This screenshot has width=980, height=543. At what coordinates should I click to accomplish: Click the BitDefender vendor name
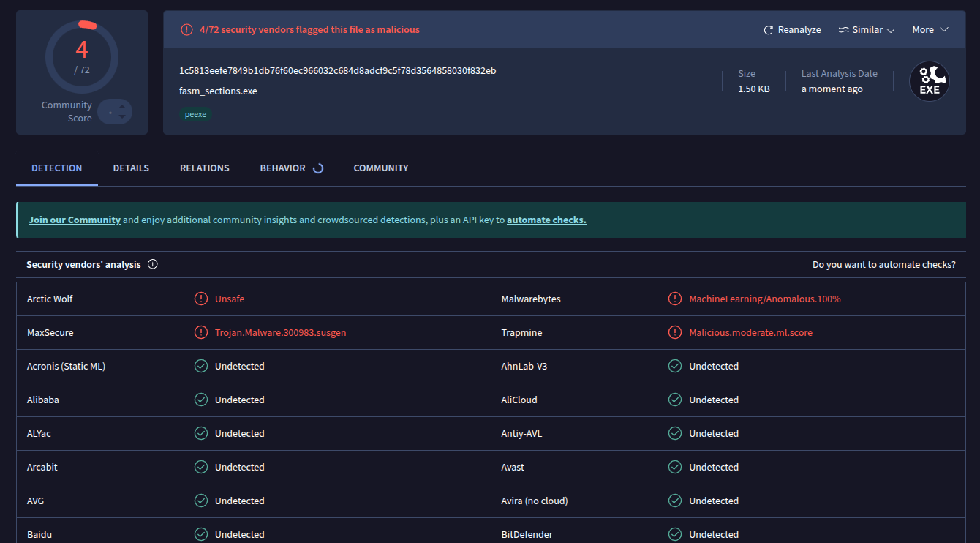[x=527, y=534]
